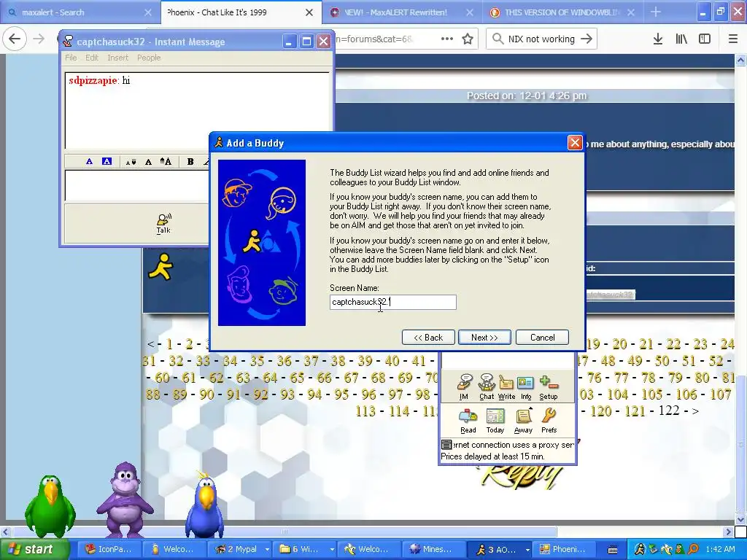747x560 pixels.
Task: Bookmark this page with the star icon
Action: pyautogui.click(x=468, y=39)
